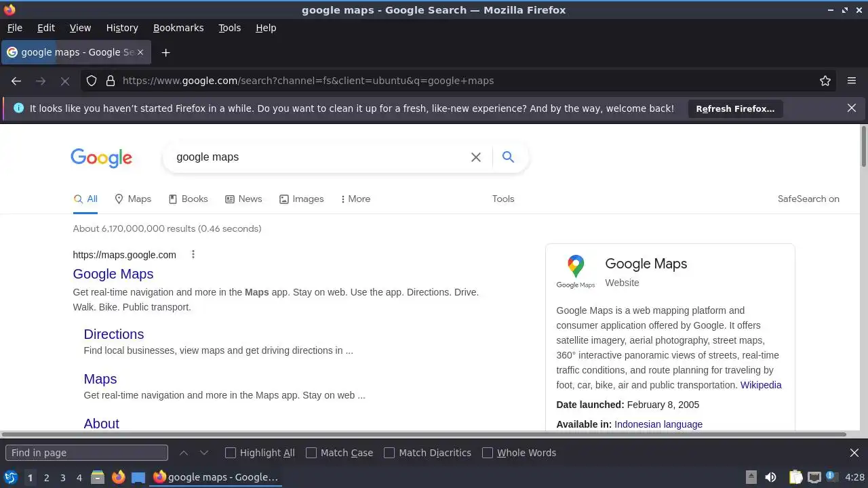Open the Tools search options
Screen dimensions: 868x488
click(x=503, y=199)
